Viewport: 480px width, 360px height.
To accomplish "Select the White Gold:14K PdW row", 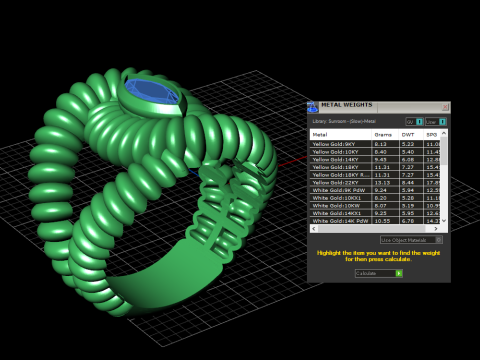I will 375,221.
